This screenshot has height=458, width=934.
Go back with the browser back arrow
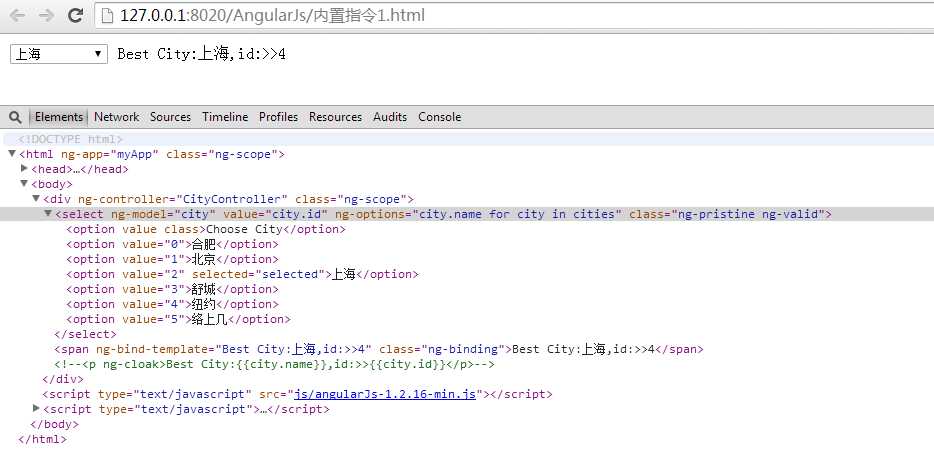[x=17, y=15]
